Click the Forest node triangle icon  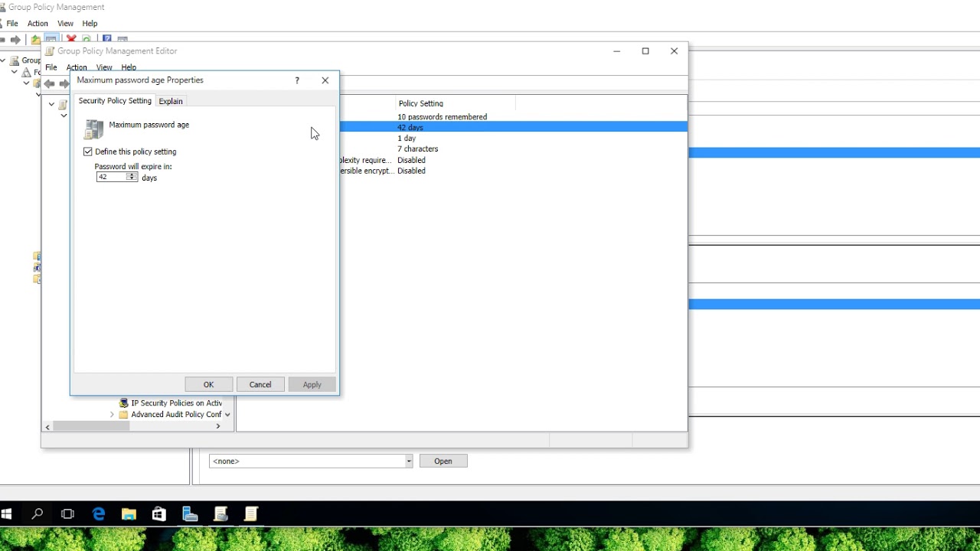(x=27, y=72)
